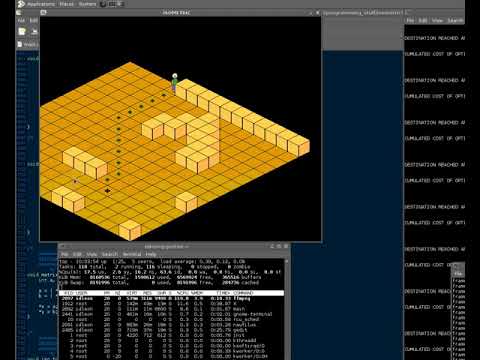This screenshot has width=480, height=360.
Task: Open the File menu in the top-right terminal window
Action: 410,21
